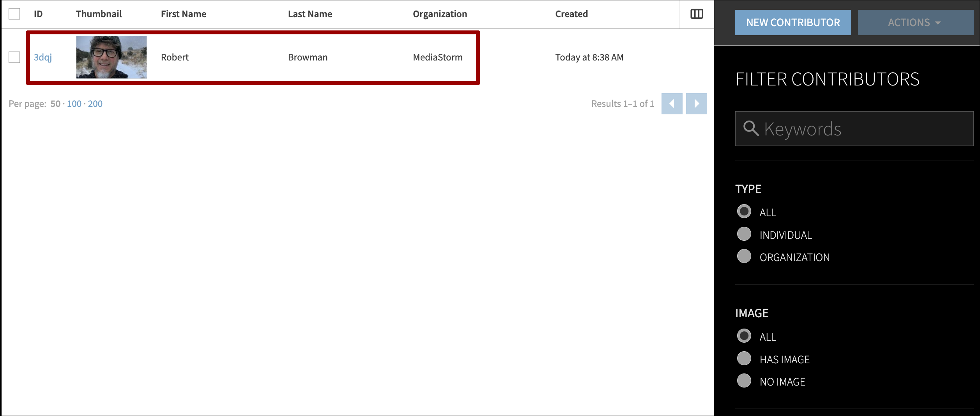Choose Has Image filter option
Image resolution: width=980 pixels, height=416 pixels.
click(x=744, y=359)
